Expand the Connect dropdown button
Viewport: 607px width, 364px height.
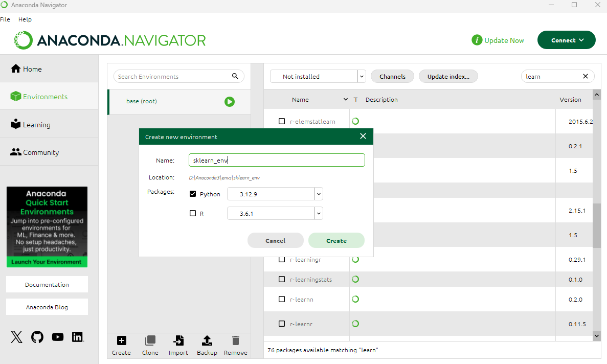tap(567, 40)
